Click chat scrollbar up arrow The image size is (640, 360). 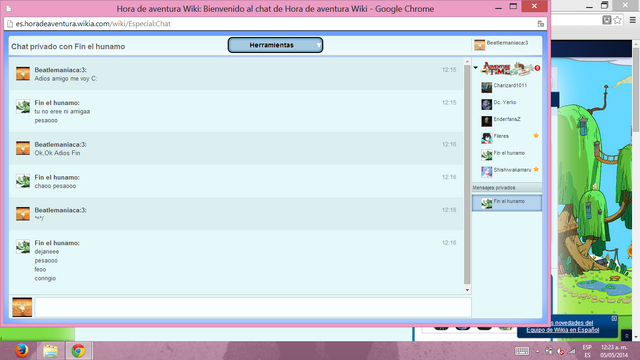click(467, 62)
